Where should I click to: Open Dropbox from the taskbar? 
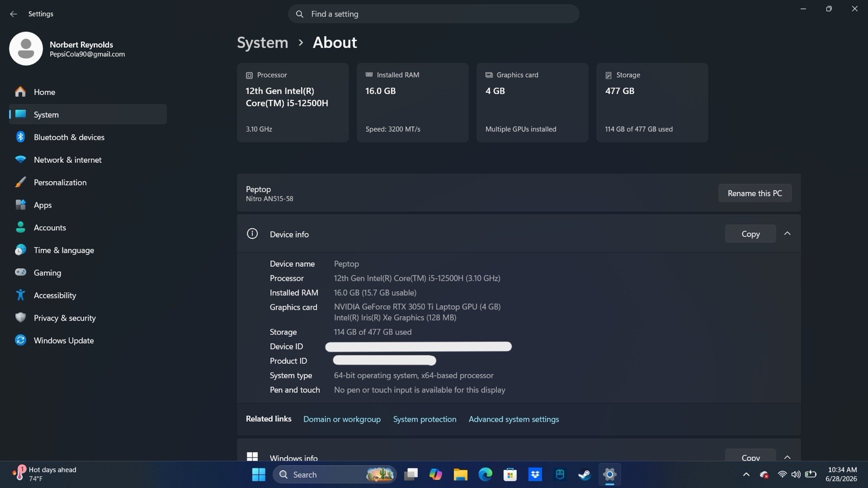pos(535,474)
